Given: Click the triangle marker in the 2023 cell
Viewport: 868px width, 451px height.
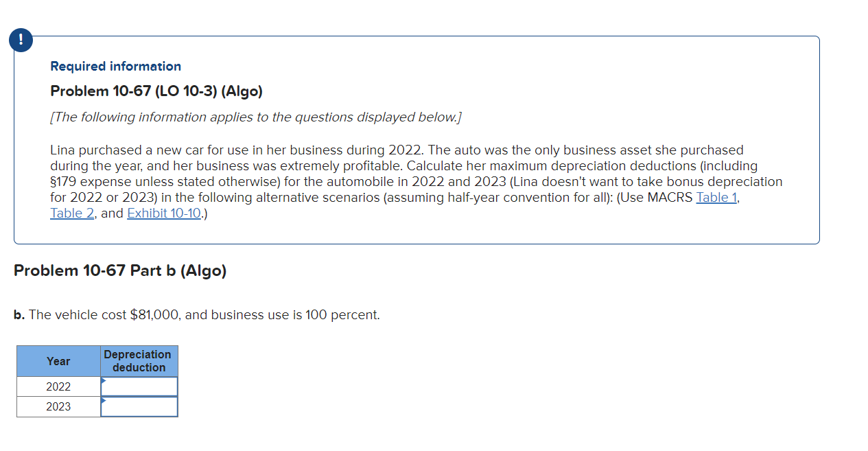Looking at the screenshot, I should click(x=104, y=400).
